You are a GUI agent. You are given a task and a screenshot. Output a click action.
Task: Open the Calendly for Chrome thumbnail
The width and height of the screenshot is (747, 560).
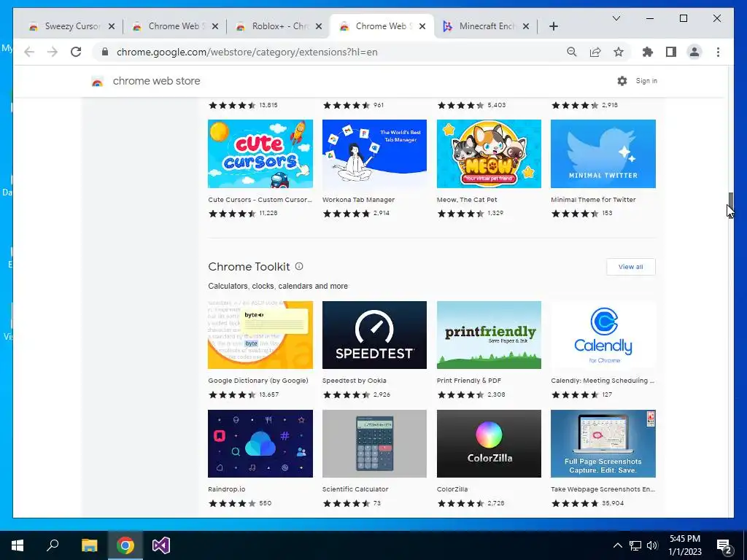click(x=603, y=335)
